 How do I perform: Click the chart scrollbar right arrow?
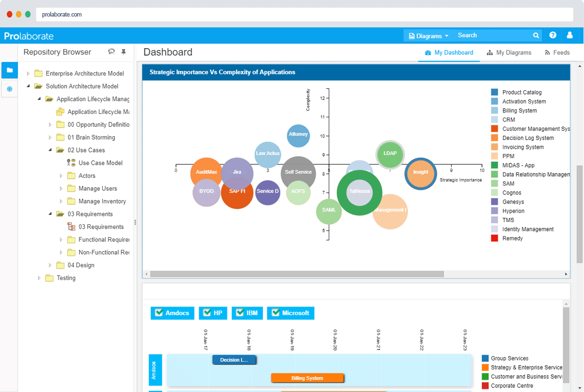566,274
